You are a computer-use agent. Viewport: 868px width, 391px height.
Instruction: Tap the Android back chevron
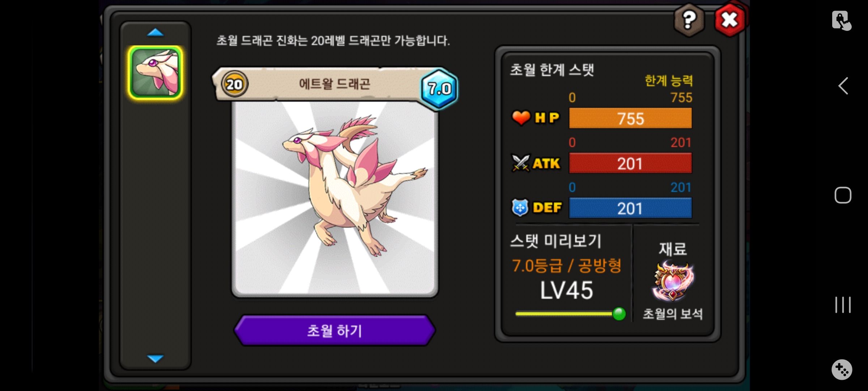coord(843,86)
